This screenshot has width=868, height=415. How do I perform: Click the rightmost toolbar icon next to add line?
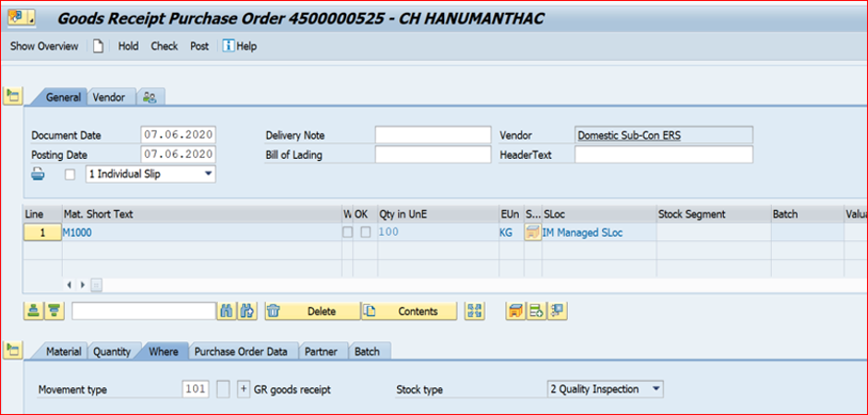pyautogui.click(x=557, y=311)
